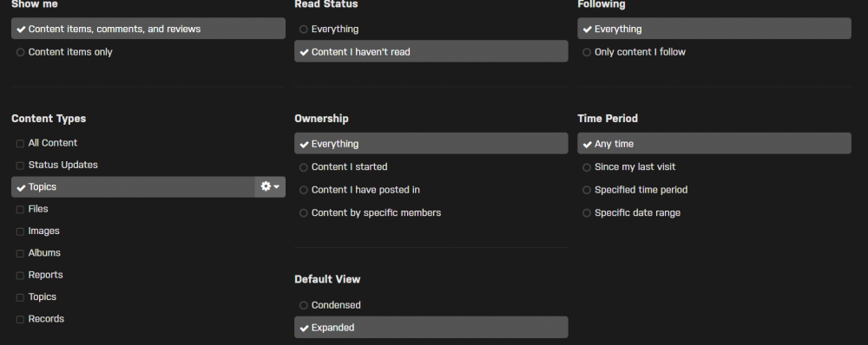
Task: Select 'Content items, comments, and reviews' option
Action: click(148, 29)
